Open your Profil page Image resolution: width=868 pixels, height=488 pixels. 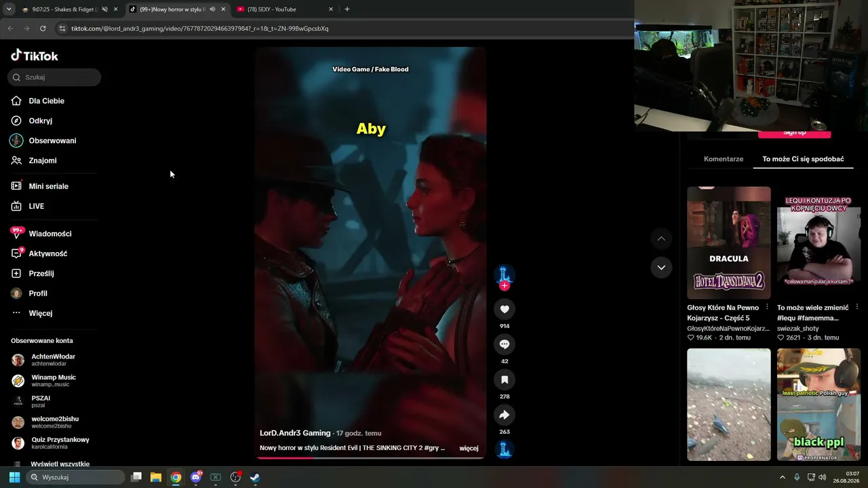point(38,293)
